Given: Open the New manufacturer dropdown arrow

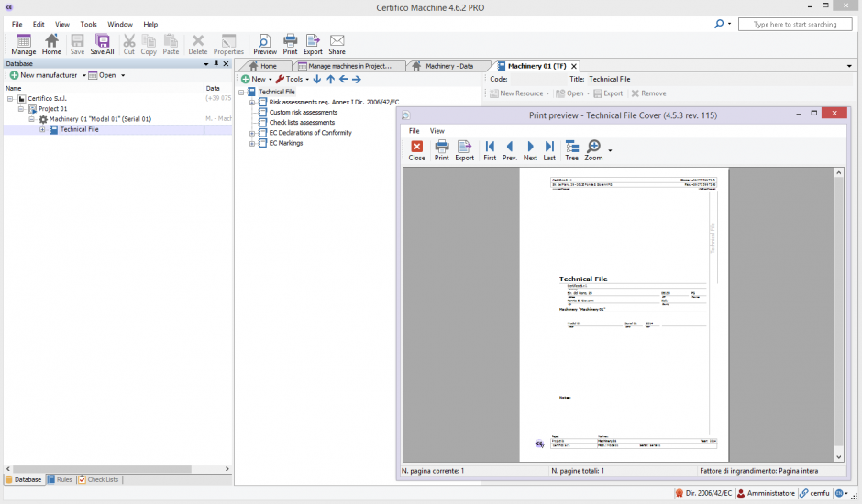Looking at the screenshot, I should (x=83, y=75).
